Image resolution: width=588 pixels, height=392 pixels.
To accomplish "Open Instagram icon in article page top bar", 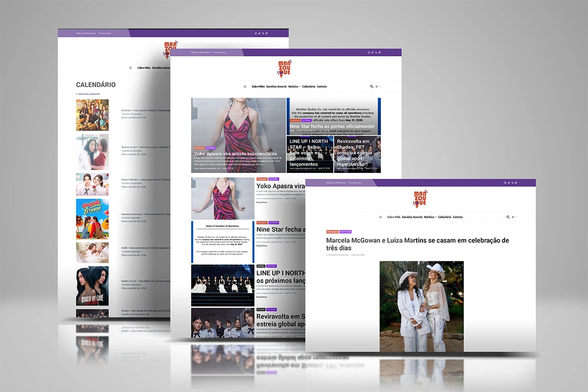I will [506, 183].
